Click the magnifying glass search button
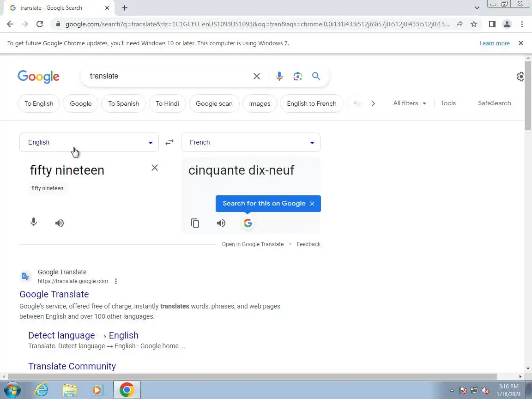This screenshot has width=532, height=399. pos(316,76)
